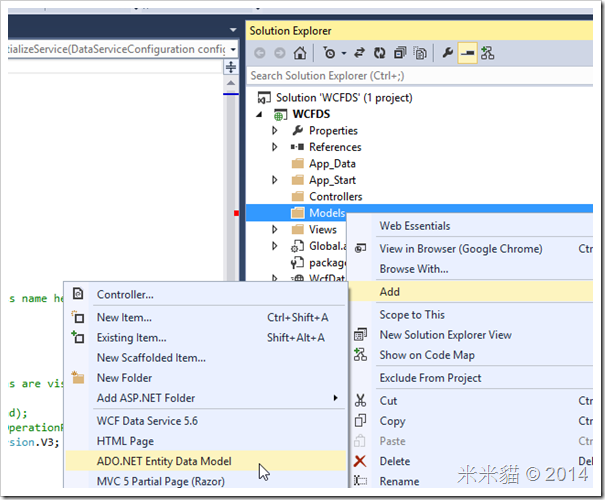
Task: Click the Forward navigation arrow in Solution Explorer
Action: tap(279, 53)
